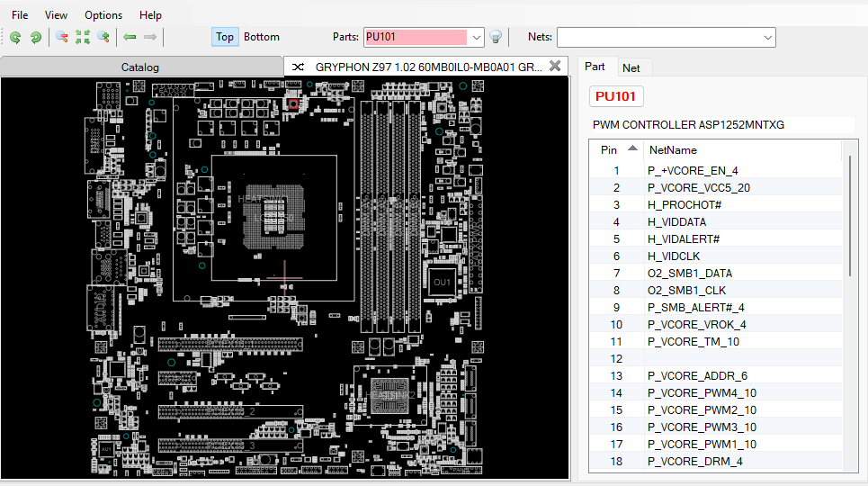Click the rotate clockwise icon
The width and height of the screenshot is (868, 486).
tap(35, 37)
